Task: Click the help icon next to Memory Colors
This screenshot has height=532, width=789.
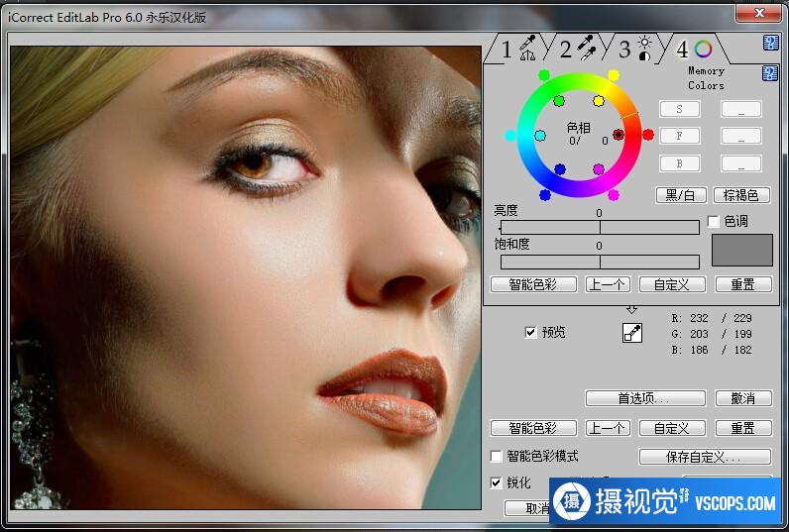Action: [x=769, y=73]
